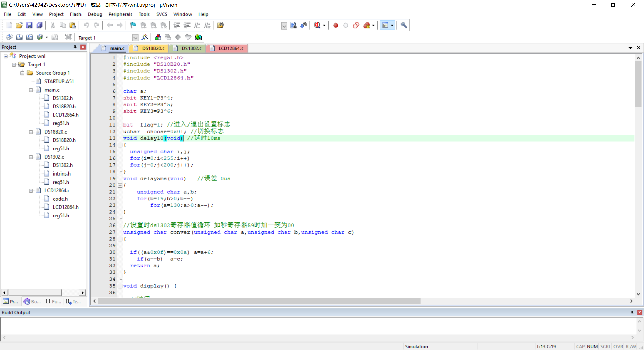The height and width of the screenshot is (350, 644).
Task: Open the Peripherals menu
Action: click(120, 14)
